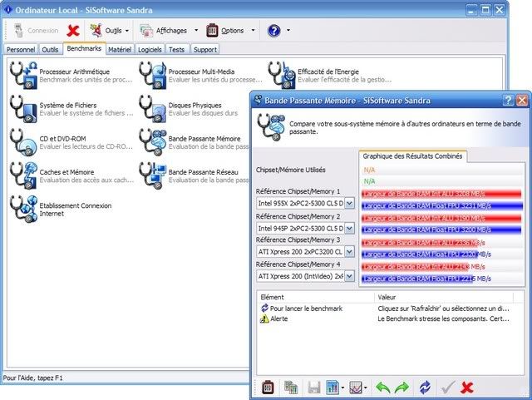The width and height of the screenshot is (532, 400).
Task: Click the Valeur column header
Action: pyautogui.click(x=444, y=297)
